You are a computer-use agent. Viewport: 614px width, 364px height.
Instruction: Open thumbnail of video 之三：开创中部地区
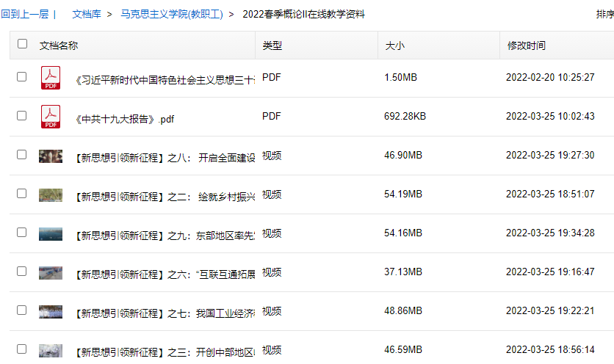pyautogui.click(x=51, y=351)
